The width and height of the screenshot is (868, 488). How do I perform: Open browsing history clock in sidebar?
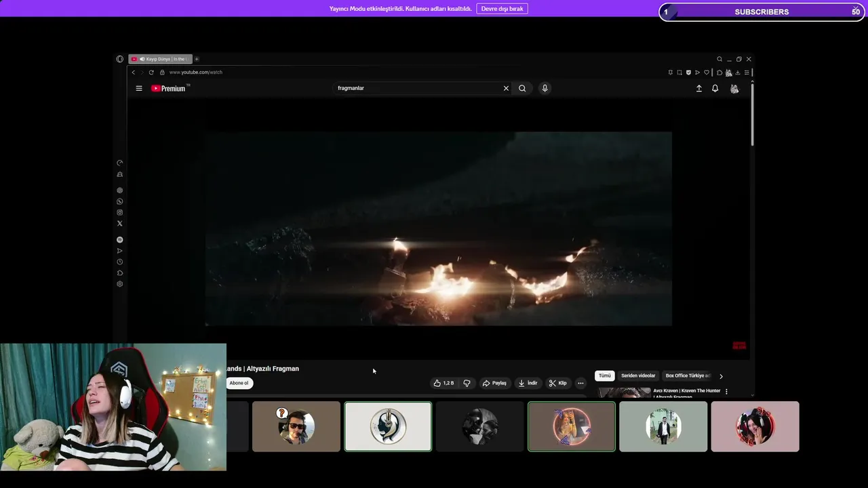click(120, 262)
